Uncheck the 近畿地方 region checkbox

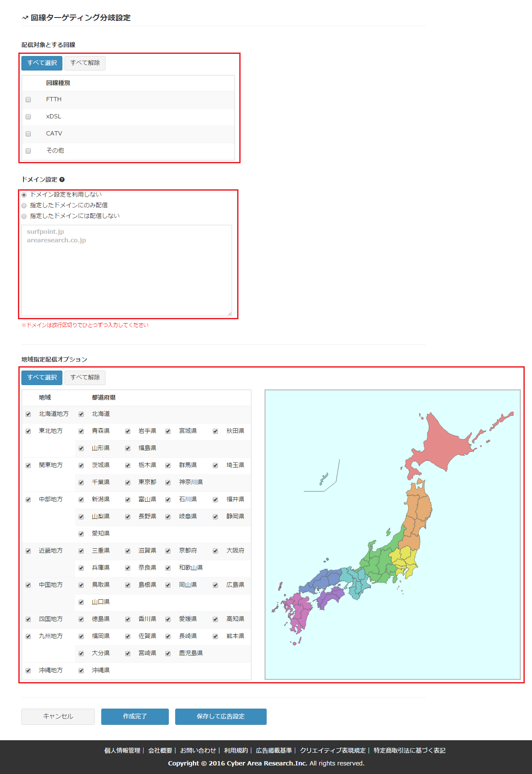tap(28, 551)
